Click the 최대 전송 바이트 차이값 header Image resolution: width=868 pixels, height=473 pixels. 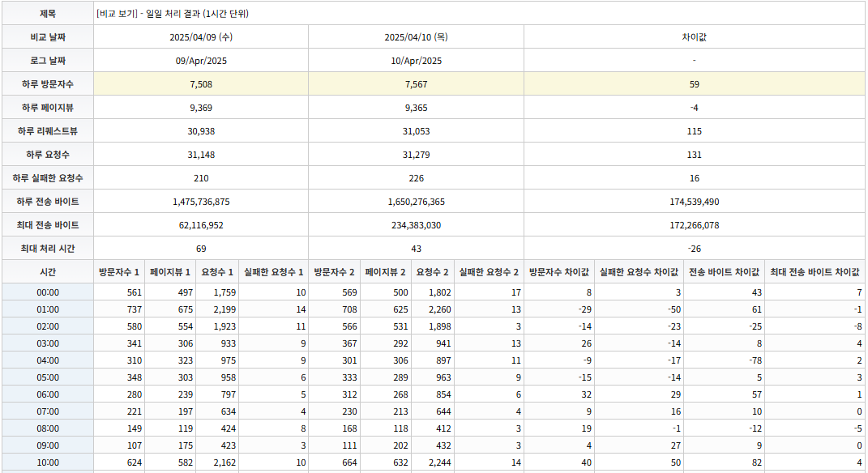pos(815,272)
